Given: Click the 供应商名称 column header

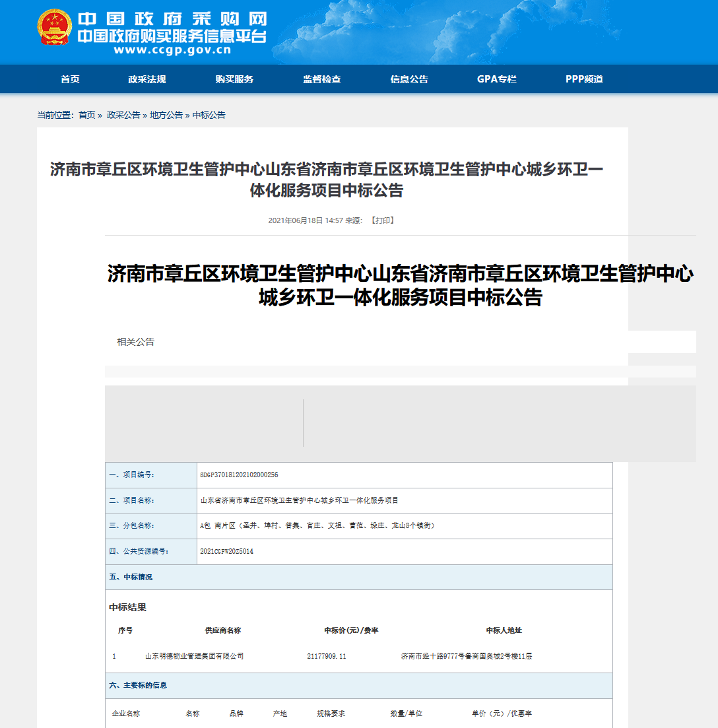Looking at the screenshot, I should [x=223, y=630].
